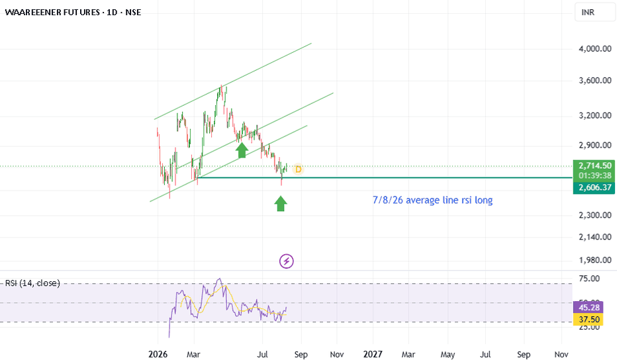The height and width of the screenshot is (364, 617).
Task: Click the 01:39:38 bar countdown timer
Action: pyautogui.click(x=595, y=175)
